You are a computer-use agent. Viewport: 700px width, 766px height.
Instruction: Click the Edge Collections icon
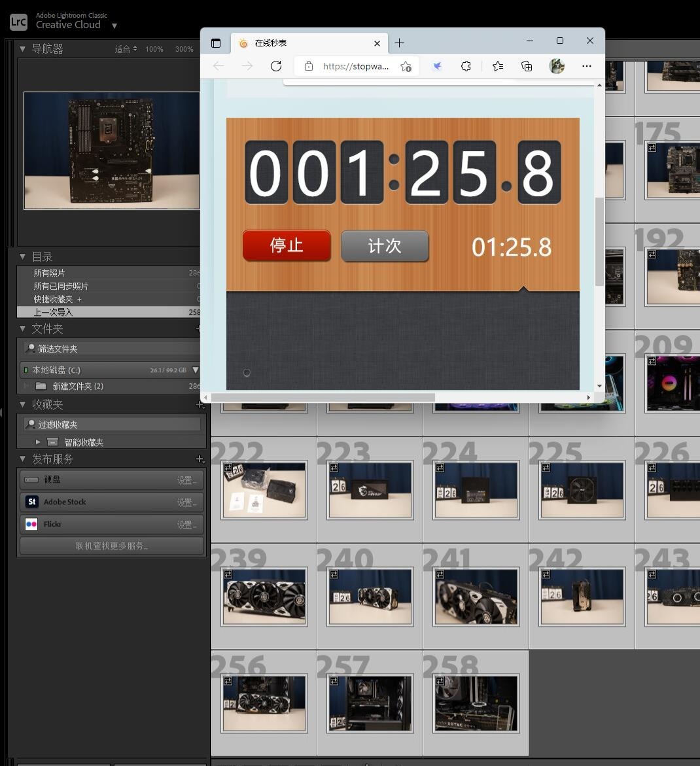pyautogui.click(x=527, y=66)
